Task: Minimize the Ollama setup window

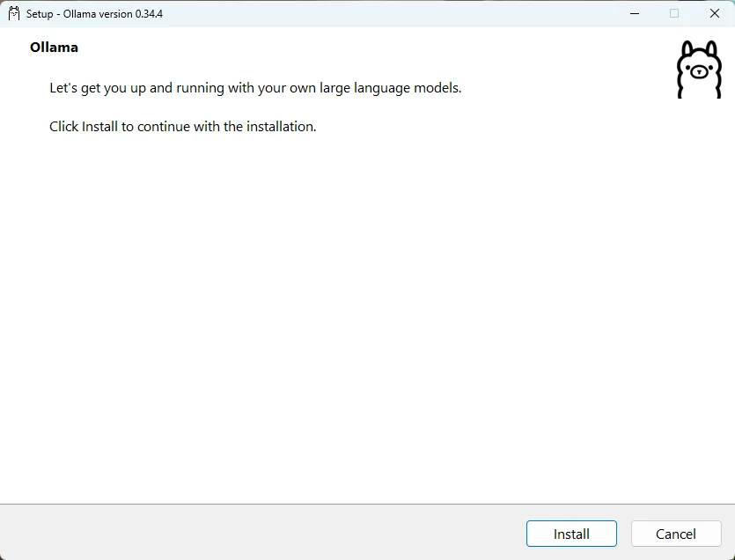Action: pyautogui.click(x=635, y=13)
